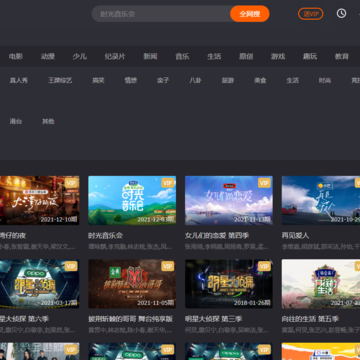Select the 时尚 category filter
The height and width of the screenshot is (360, 360).
click(325, 80)
